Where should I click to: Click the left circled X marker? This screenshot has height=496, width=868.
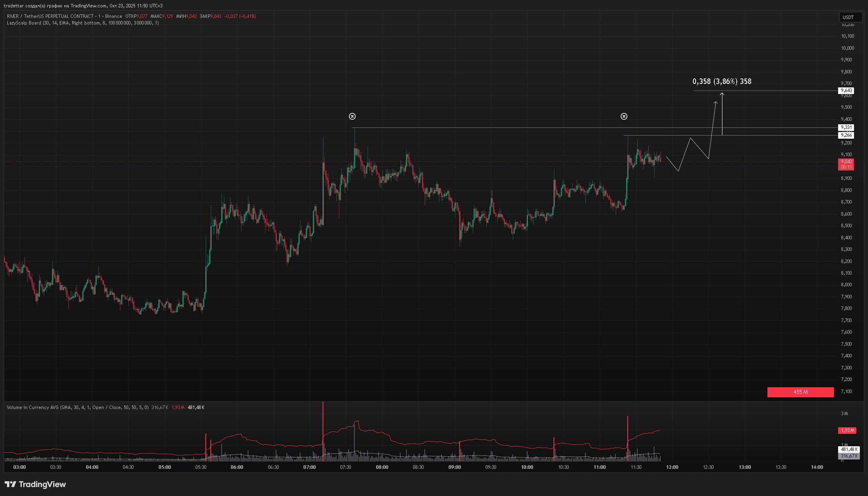click(x=352, y=116)
